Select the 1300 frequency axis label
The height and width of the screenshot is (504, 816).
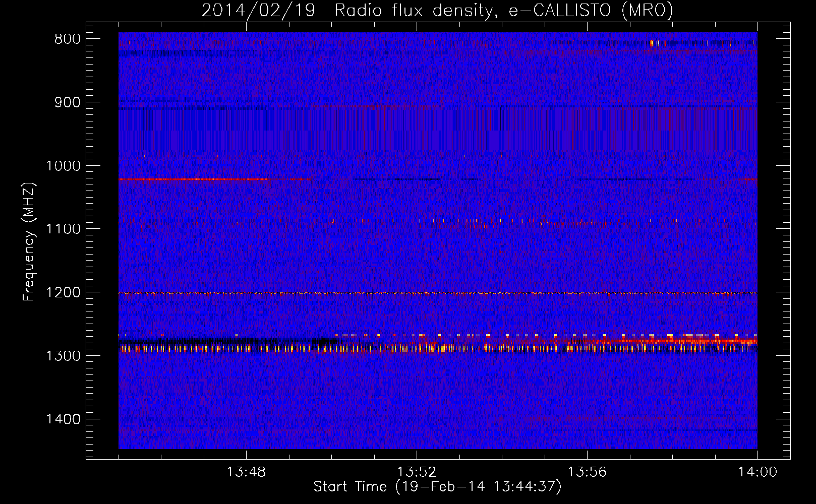coord(63,356)
